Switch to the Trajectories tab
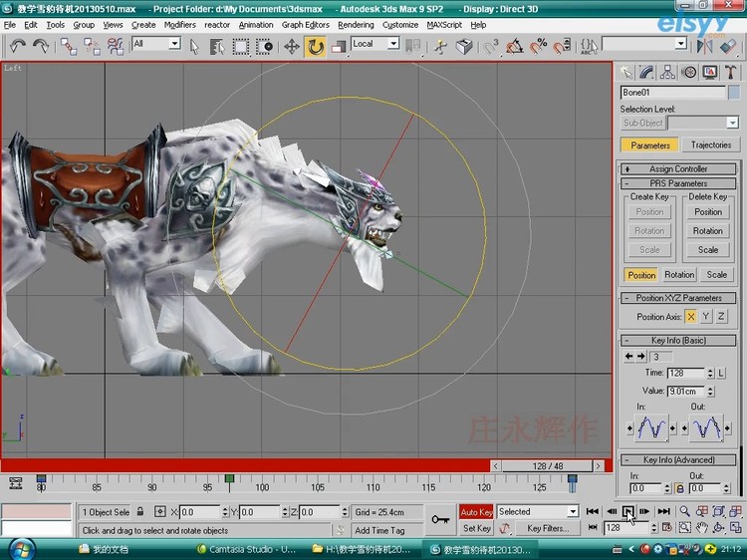 tap(711, 144)
